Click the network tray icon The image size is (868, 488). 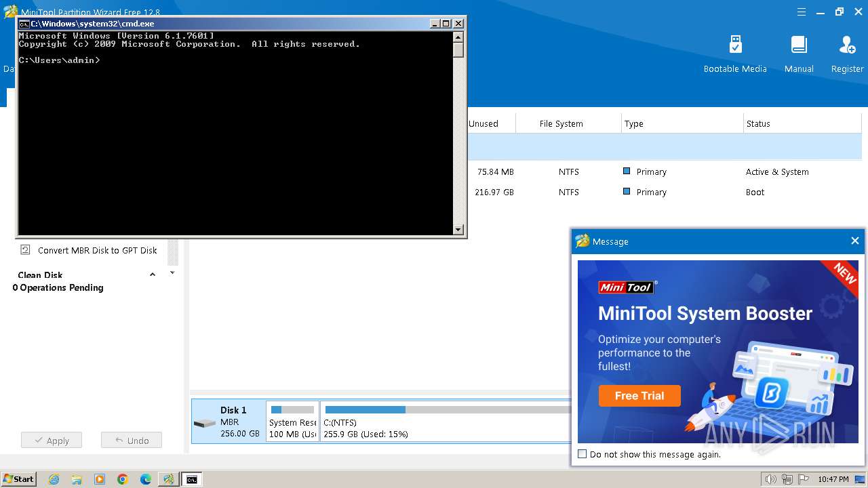(x=789, y=479)
